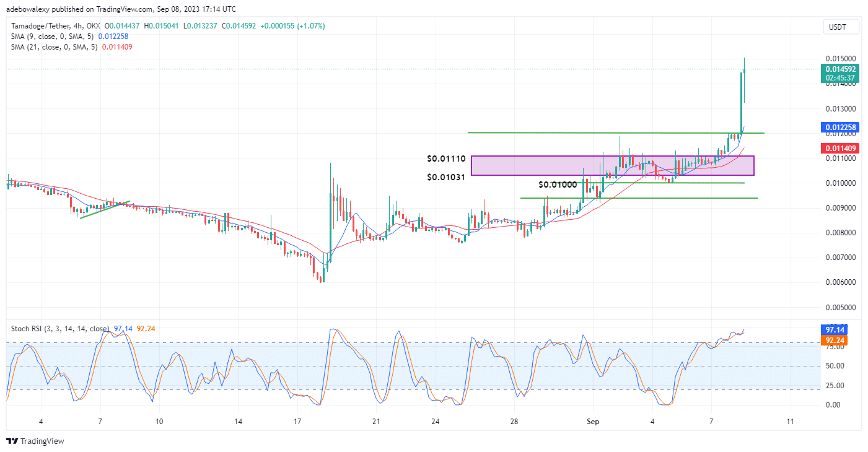Click the 17 date label on time axis
This screenshot has width=868, height=452.
297,422
